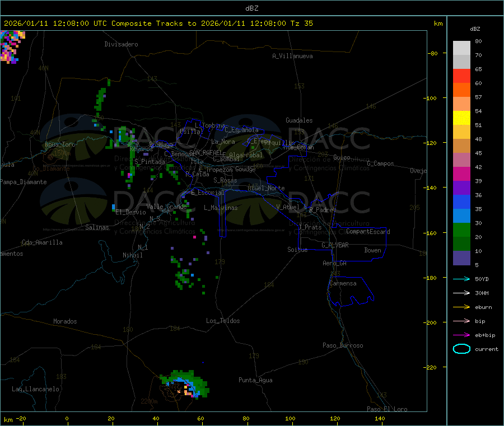Viewport: 504px width, 426px height.
Task: Select the G_ALVEAR label
Action: [x=335, y=245]
